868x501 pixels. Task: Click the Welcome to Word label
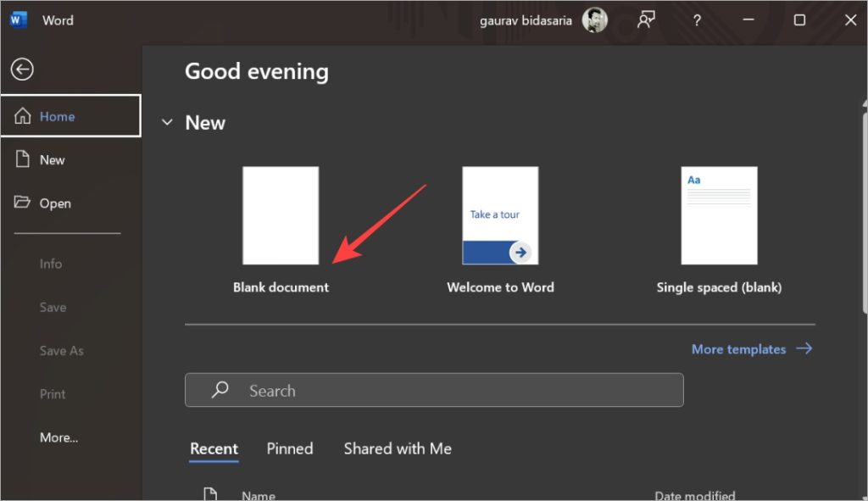[500, 287]
